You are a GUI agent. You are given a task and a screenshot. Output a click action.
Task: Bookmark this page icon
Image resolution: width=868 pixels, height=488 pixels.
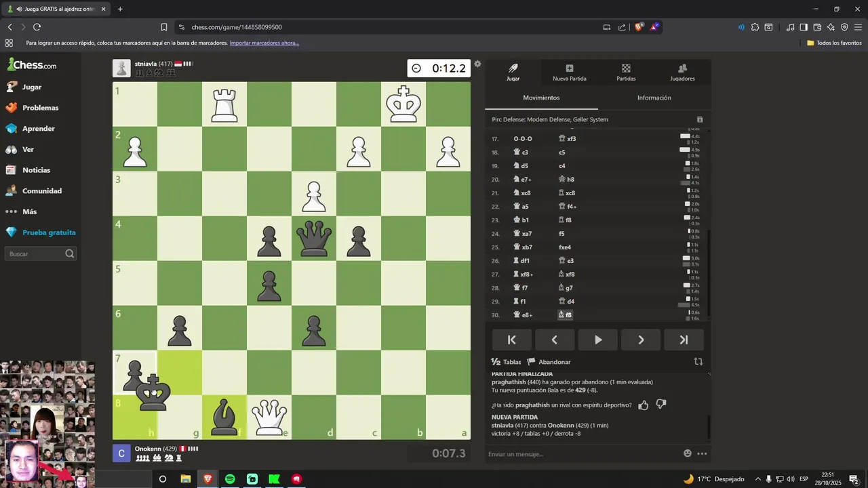click(164, 27)
